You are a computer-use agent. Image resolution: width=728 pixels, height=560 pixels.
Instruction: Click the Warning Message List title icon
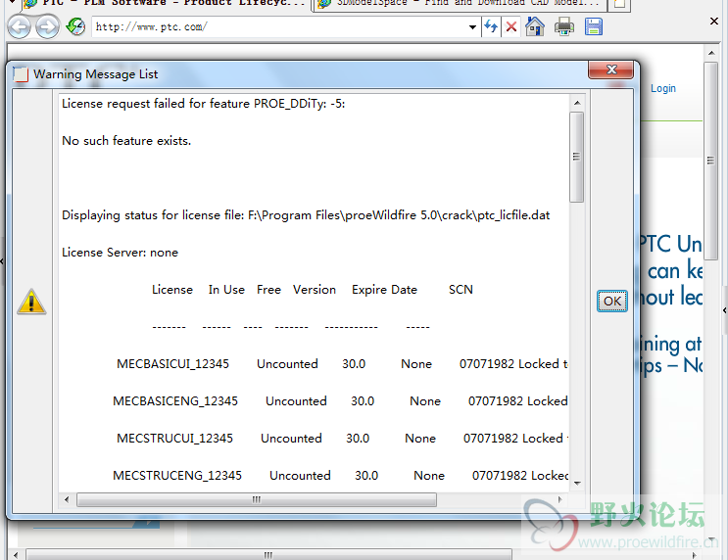tap(21, 74)
